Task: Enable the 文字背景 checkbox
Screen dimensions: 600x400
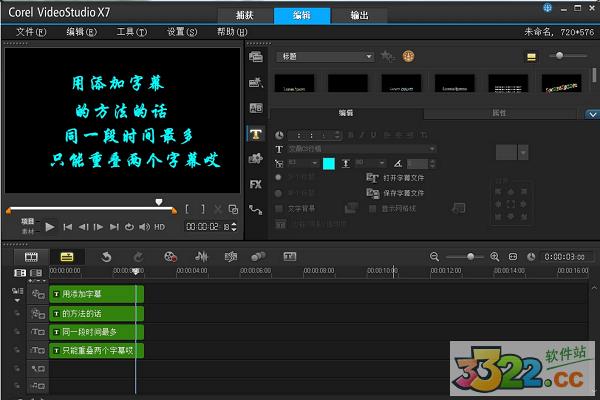Action: coord(279,209)
